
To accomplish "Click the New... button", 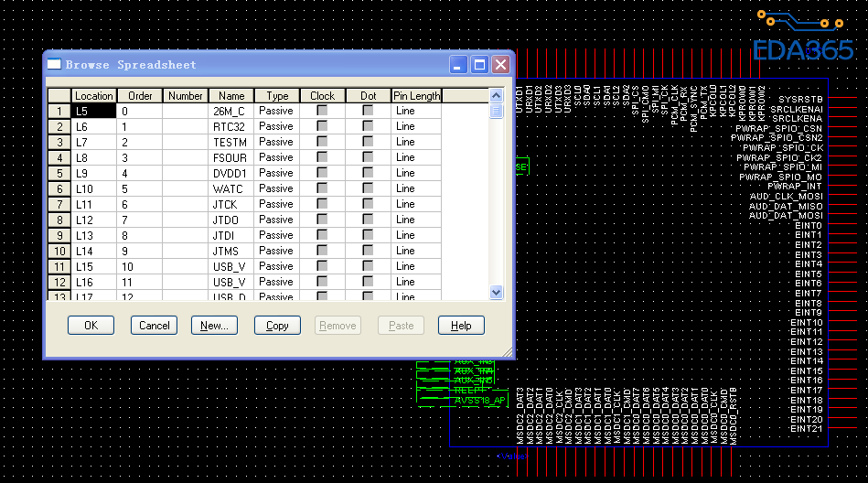I will [214, 326].
